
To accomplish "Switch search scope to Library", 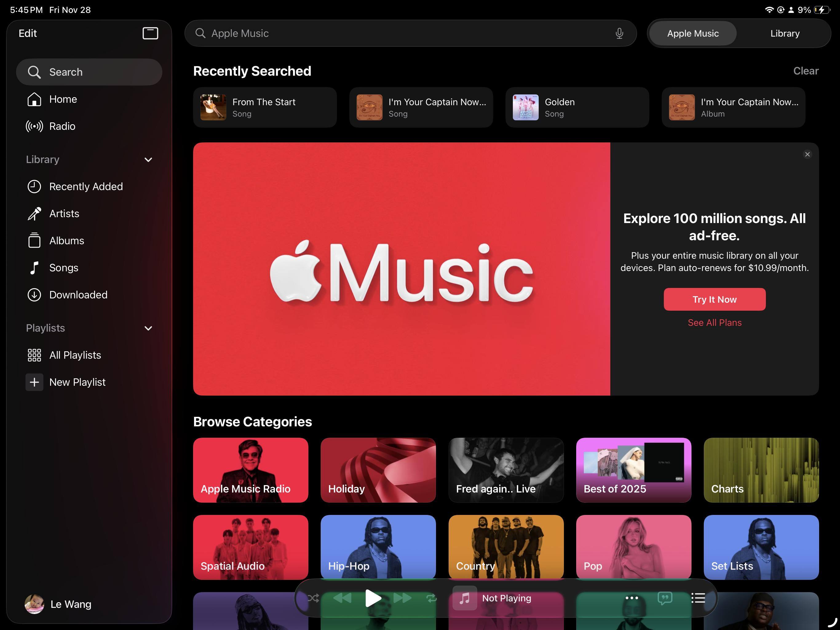I will [x=785, y=34].
